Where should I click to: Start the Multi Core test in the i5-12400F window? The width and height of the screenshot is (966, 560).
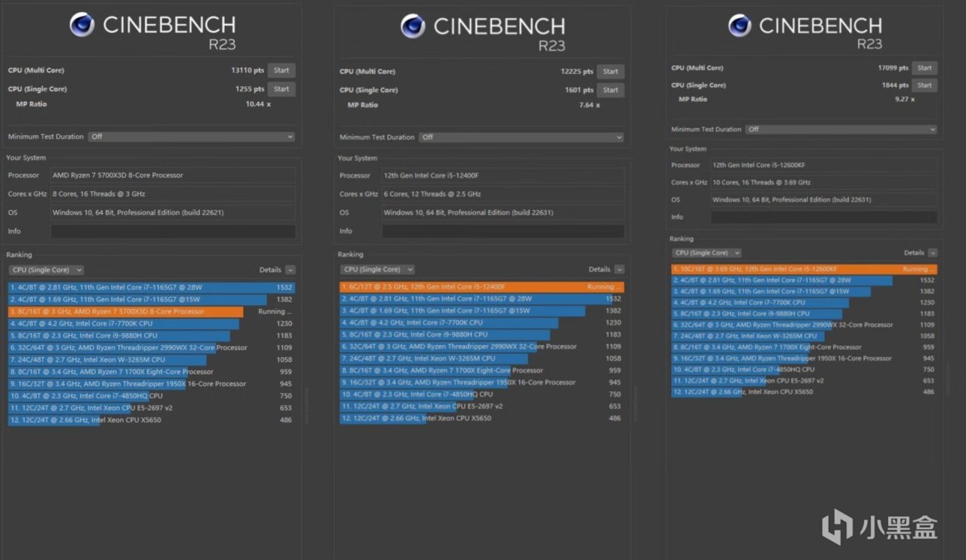611,72
